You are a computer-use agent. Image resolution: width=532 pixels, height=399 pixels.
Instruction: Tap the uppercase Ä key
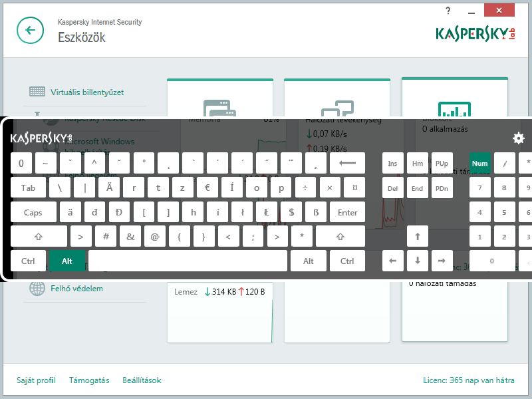click(109, 188)
